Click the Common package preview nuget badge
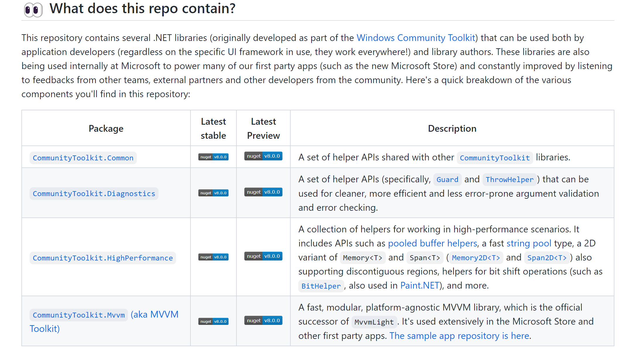 coord(263,156)
